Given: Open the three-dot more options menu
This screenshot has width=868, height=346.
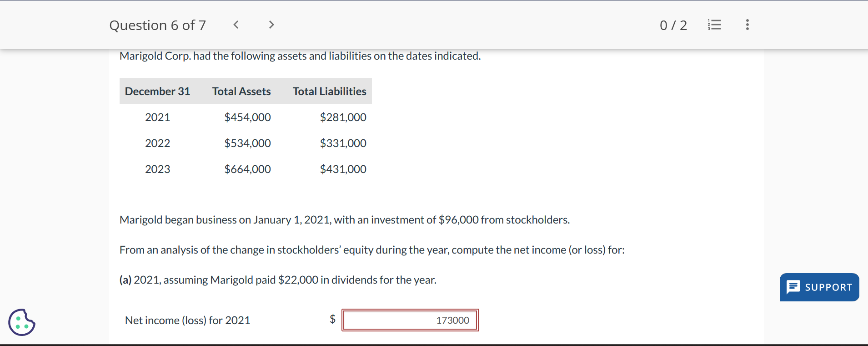Looking at the screenshot, I should (x=747, y=25).
